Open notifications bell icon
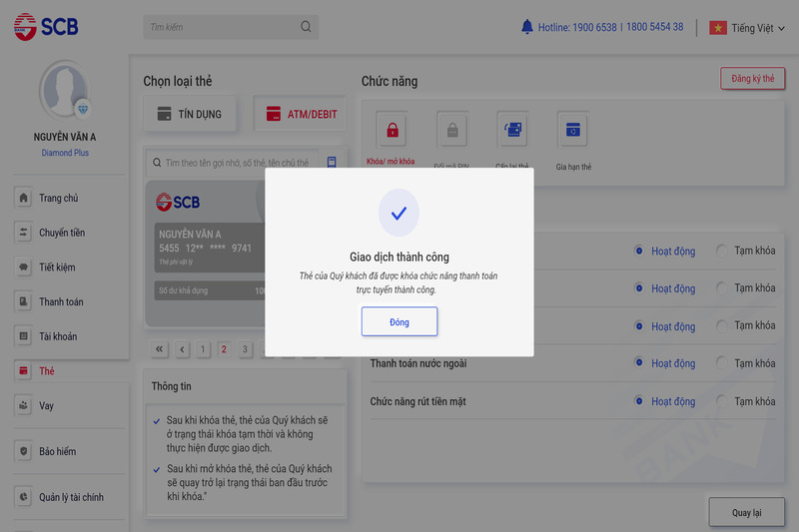This screenshot has height=532, width=799. click(x=527, y=27)
